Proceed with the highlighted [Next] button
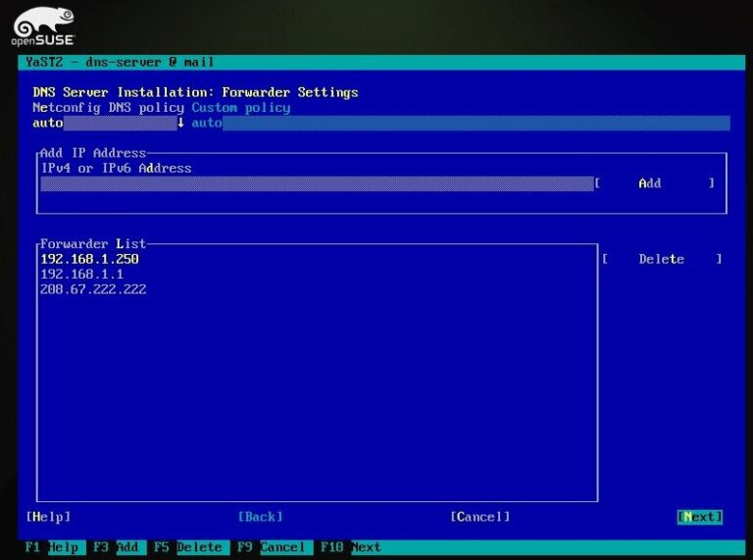753x560 pixels. [x=699, y=517]
